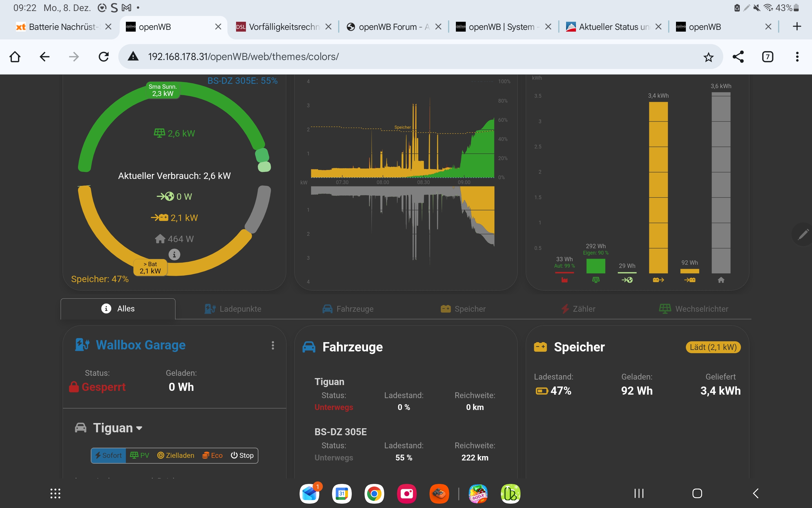Click the Lädt (2,1 kW) status badge
The width and height of the screenshot is (812, 508).
pyautogui.click(x=713, y=347)
